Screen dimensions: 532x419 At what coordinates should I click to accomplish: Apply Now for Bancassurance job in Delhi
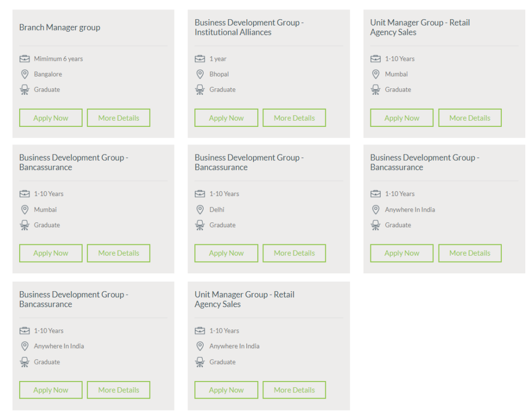226,253
